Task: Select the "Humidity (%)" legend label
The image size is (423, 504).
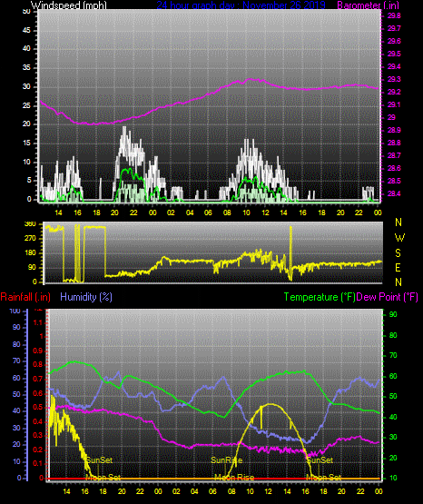Action: coord(86,297)
